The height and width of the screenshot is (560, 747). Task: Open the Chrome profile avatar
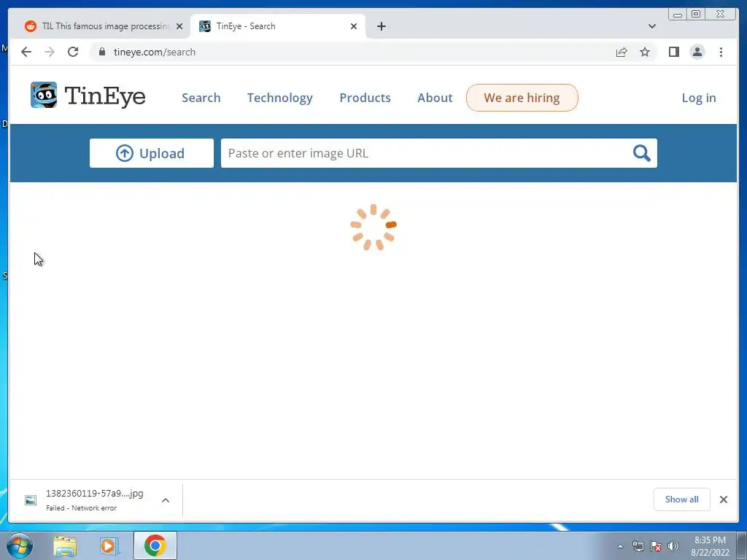tap(697, 52)
